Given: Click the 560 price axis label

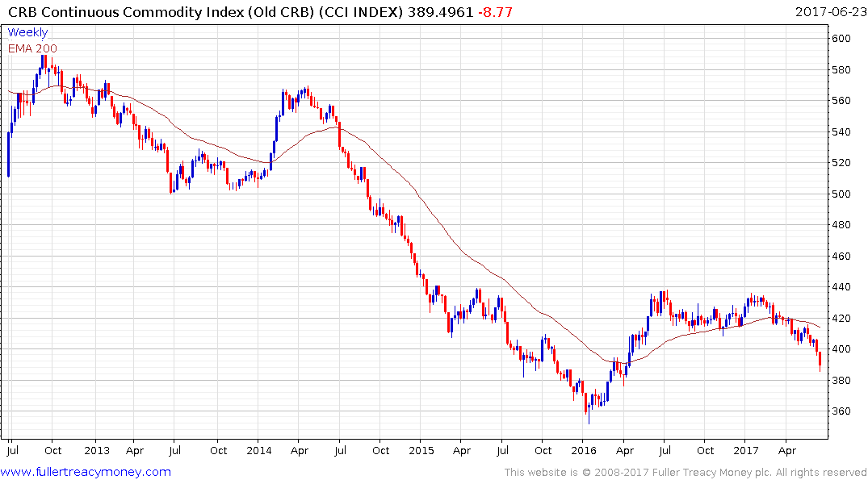Looking at the screenshot, I should click(841, 101).
